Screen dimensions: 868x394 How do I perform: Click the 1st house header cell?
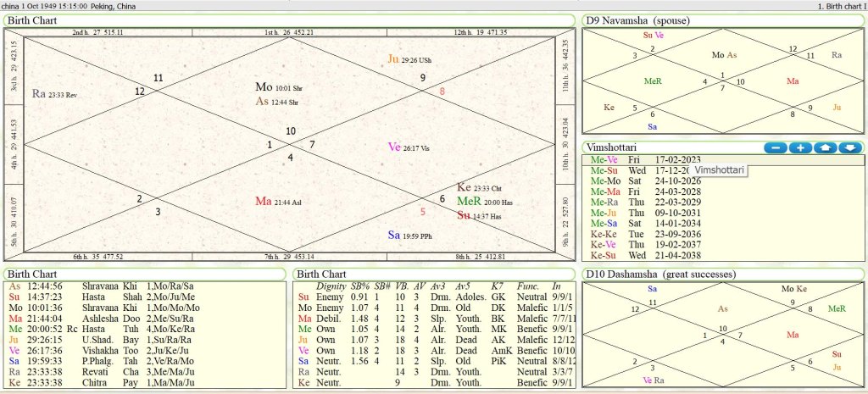tap(289, 32)
